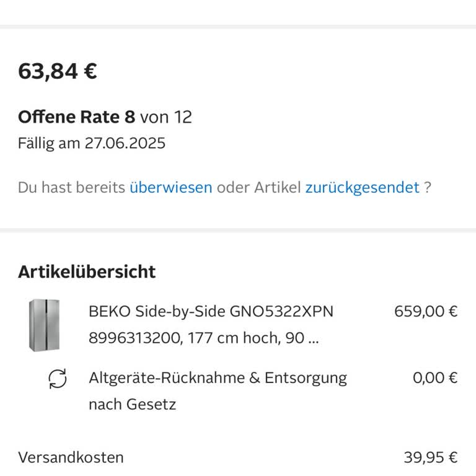
Task: Expand the truncated description "8996313200, 177 cm hoch"
Action: tap(204, 338)
